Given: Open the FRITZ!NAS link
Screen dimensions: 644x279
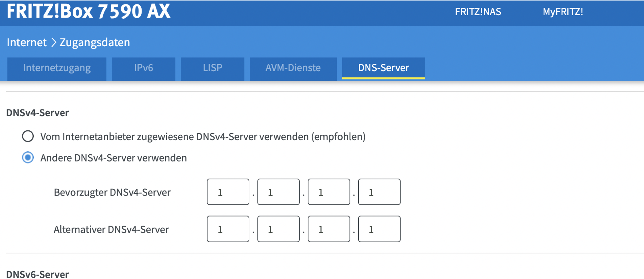Looking at the screenshot, I should pyautogui.click(x=478, y=12).
